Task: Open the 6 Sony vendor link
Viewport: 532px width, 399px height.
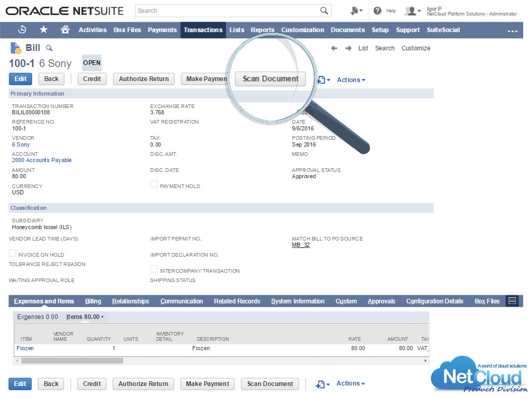Action: click(x=21, y=144)
